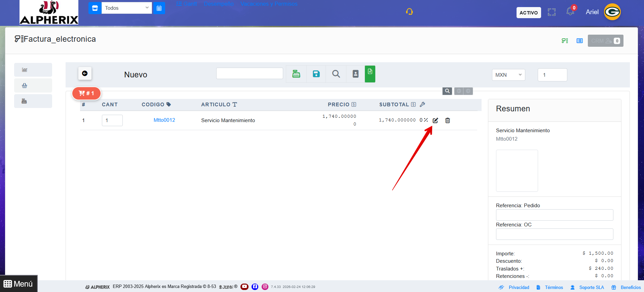Open the Menú button at bottom left

[x=18, y=284]
